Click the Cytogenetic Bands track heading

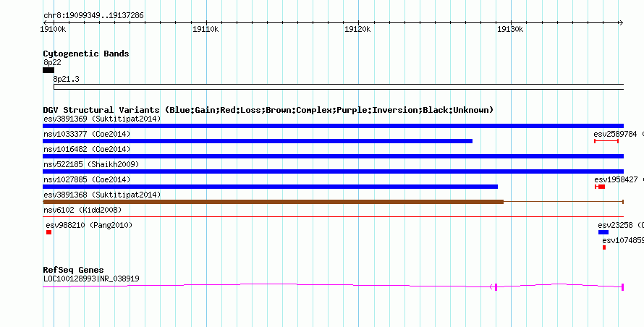point(86,54)
